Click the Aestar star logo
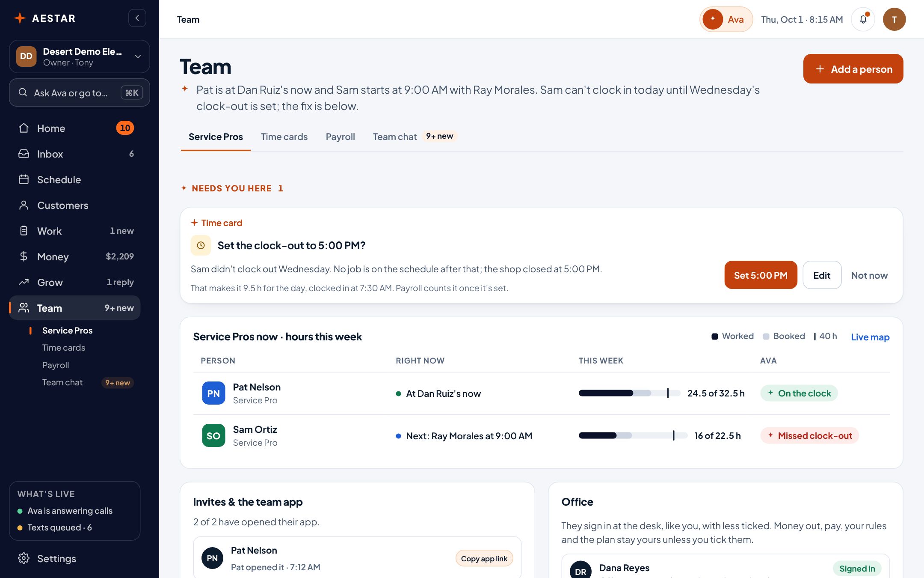The image size is (924, 578). click(20, 18)
